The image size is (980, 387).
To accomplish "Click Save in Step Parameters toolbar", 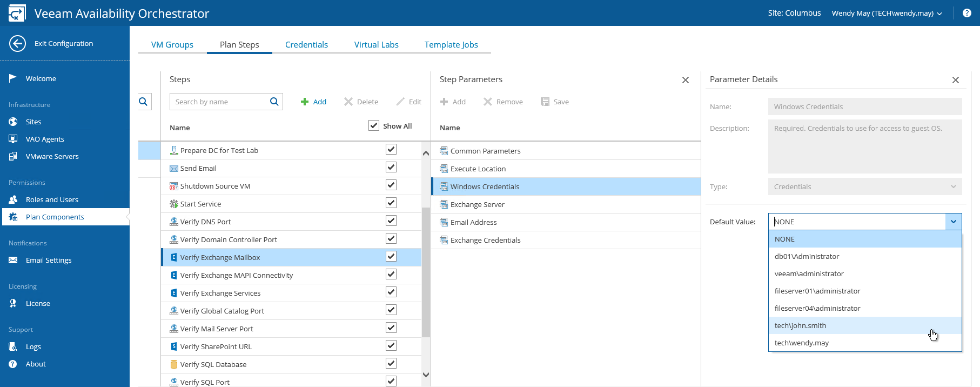I will click(555, 102).
